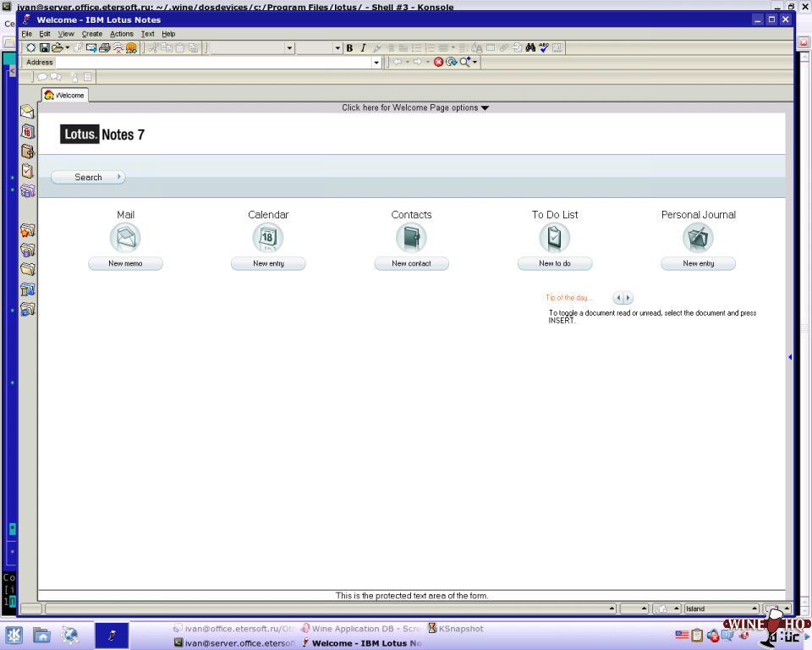This screenshot has width=812, height=650.
Task: Click the Favorite Bookmarks folder with star
Action: pyautogui.click(x=27, y=230)
